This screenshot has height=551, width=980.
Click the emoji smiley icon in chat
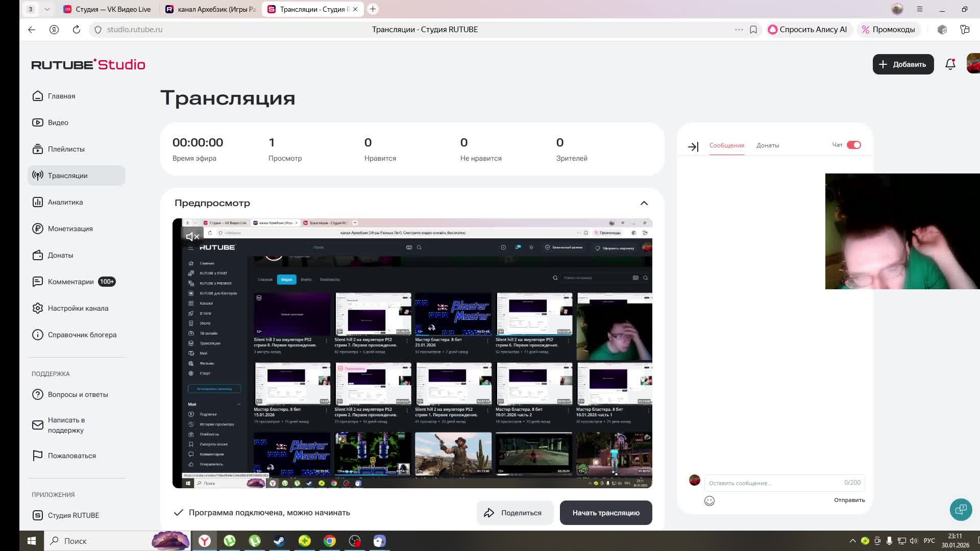pos(709,501)
